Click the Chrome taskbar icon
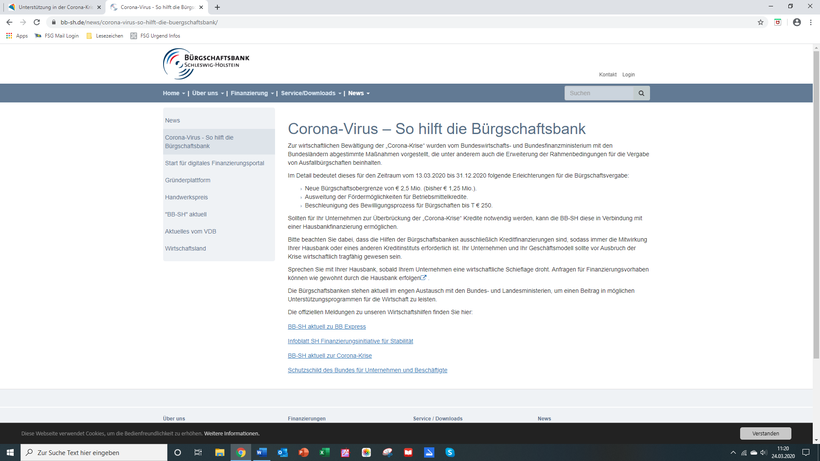This screenshot has width=820, height=461. click(x=241, y=453)
